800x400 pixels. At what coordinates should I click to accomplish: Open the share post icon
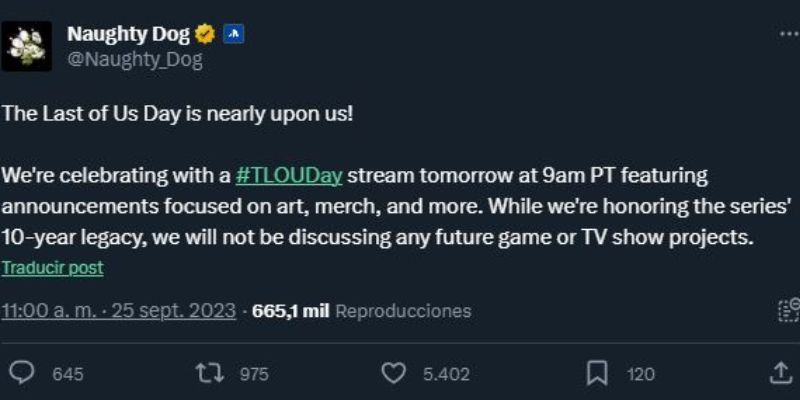click(x=781, y=372)
